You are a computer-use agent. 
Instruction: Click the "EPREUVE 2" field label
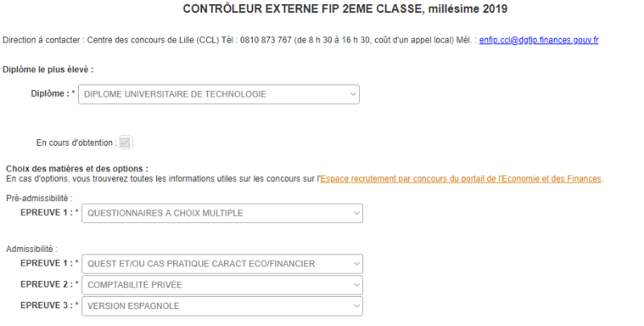point(47,285)
